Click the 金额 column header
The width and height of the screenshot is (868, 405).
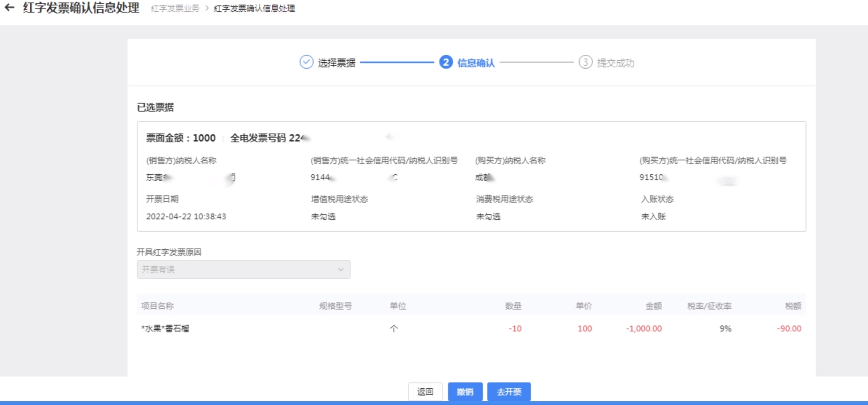click(654, 306)
